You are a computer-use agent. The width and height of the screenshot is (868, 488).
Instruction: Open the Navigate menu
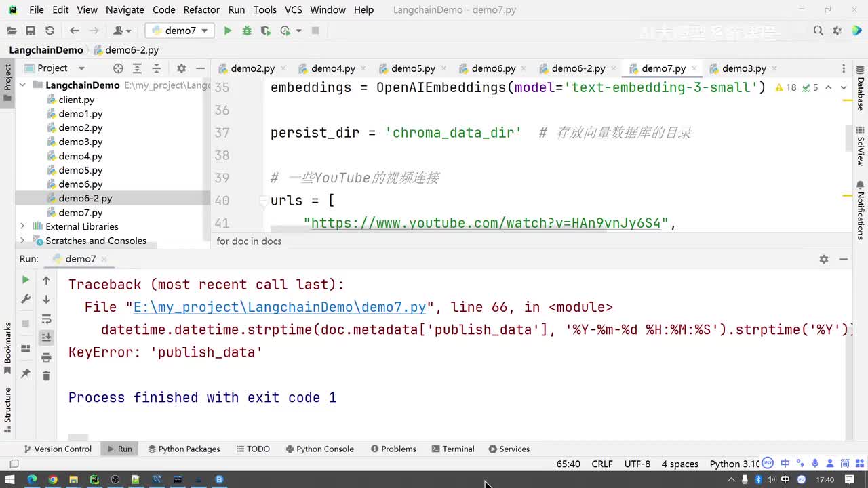pos(125,9)
